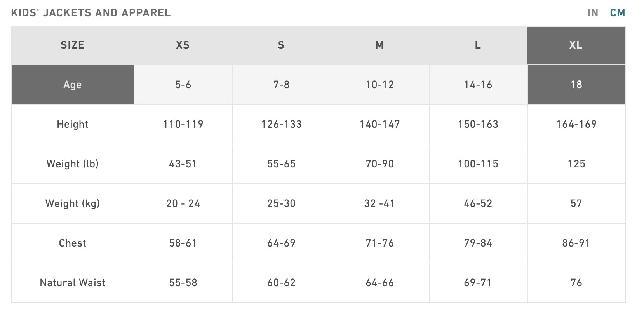Click the S size column header
The image size is (644, 313).
tap(282, 45)
